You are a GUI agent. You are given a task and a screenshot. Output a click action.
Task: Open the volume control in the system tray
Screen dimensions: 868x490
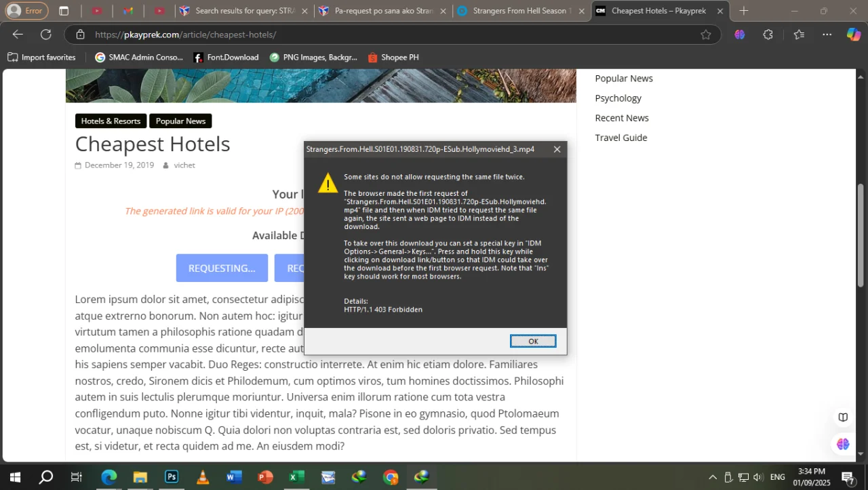click(x=758, y=477)
